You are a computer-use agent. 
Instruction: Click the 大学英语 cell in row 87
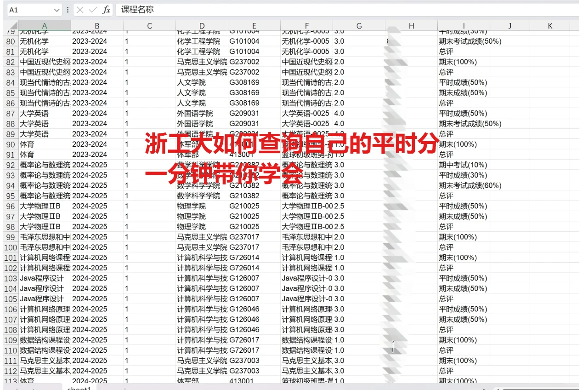[x=34, y=113]
